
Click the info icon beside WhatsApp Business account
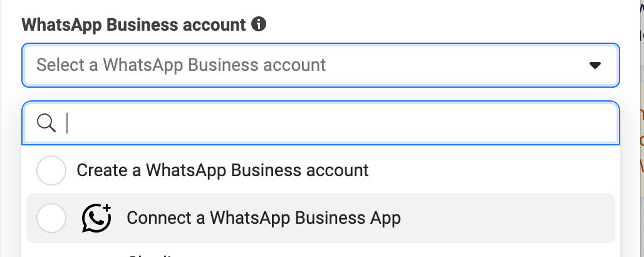258,24
